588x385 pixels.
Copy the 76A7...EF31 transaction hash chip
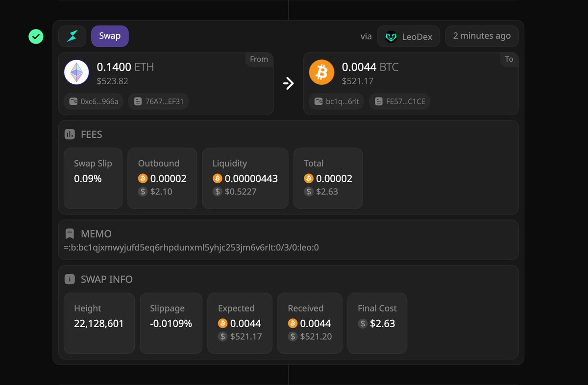[x=158, y=101]
